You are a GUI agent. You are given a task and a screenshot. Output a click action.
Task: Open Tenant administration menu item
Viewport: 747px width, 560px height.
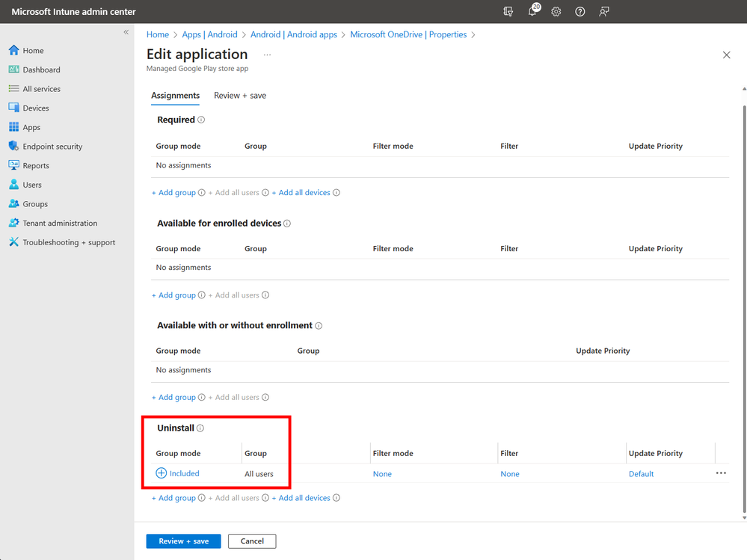click(x=60, y=223)
